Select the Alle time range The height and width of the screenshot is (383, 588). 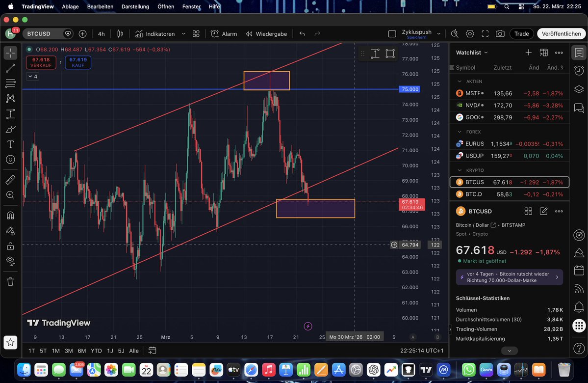click(x=134, y=351)
